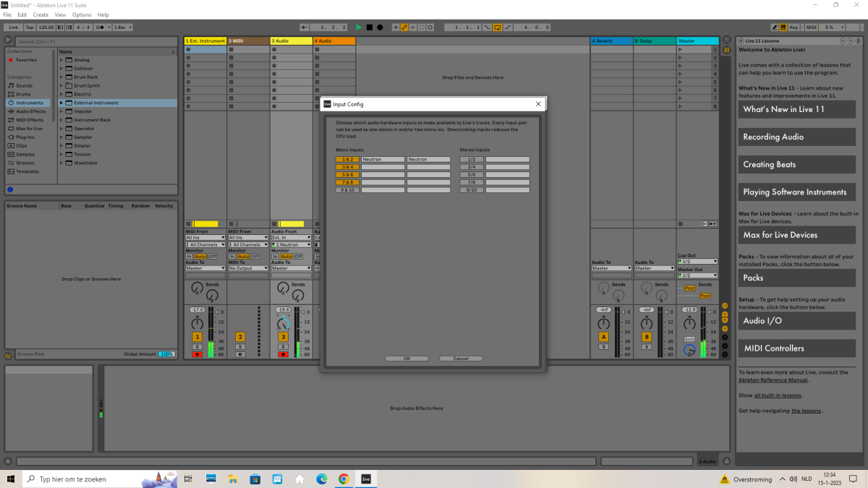Open the Cue Out dropdown
The width and height of the screenshot is (868, 488).
click(697, 261)
